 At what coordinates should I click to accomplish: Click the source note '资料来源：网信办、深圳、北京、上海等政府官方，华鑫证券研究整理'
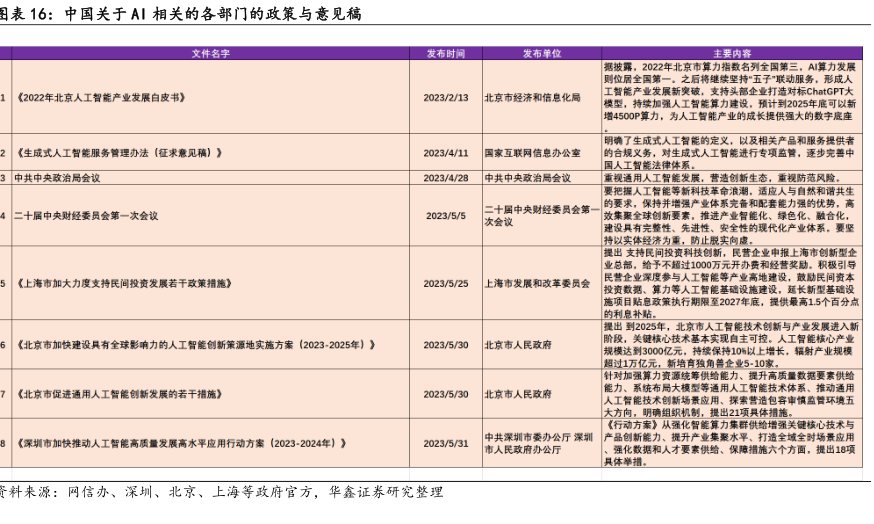[x=221, y=492]
